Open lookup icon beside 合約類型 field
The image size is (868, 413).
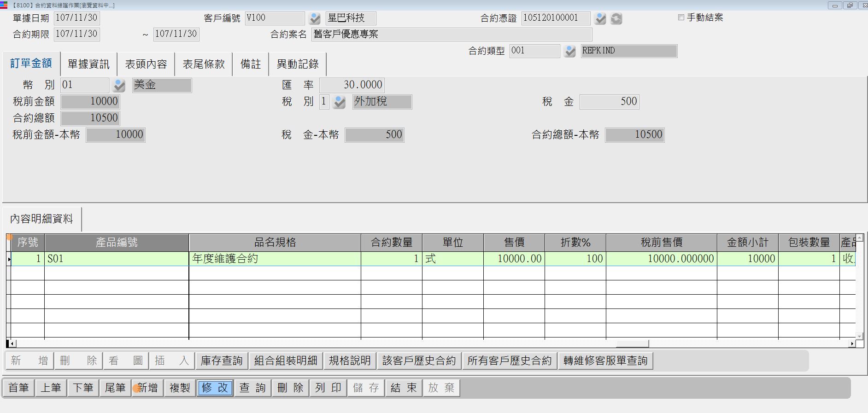tap(570, 51)
